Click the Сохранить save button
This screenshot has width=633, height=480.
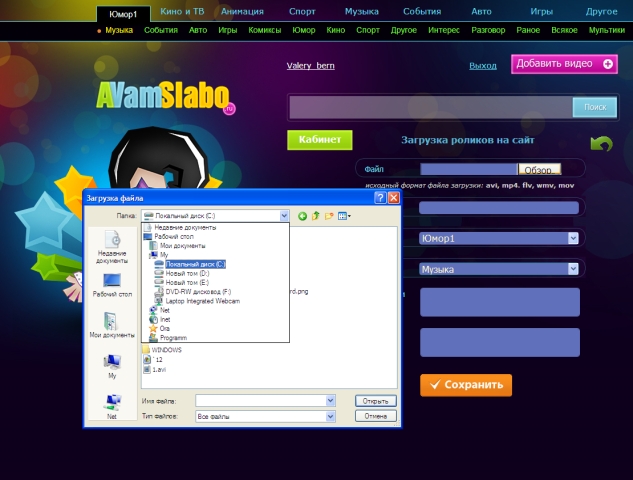pos(466,385)
